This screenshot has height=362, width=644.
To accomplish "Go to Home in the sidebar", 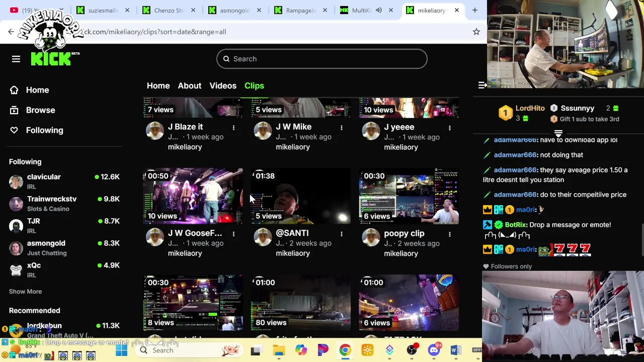I will [37, 90].
